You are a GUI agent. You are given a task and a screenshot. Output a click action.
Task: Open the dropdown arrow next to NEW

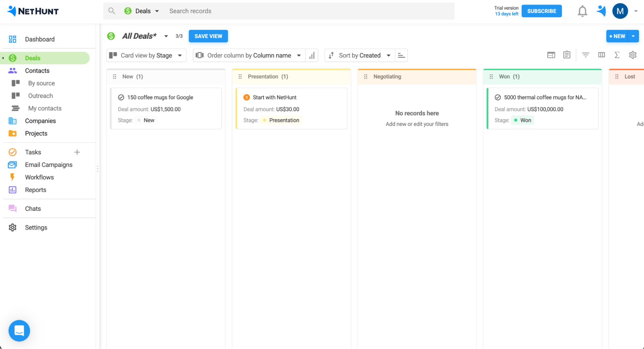(x=633, y=36)
